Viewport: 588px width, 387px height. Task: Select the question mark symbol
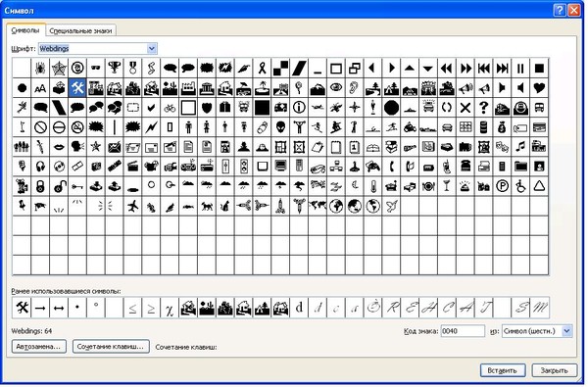[484, 108]
